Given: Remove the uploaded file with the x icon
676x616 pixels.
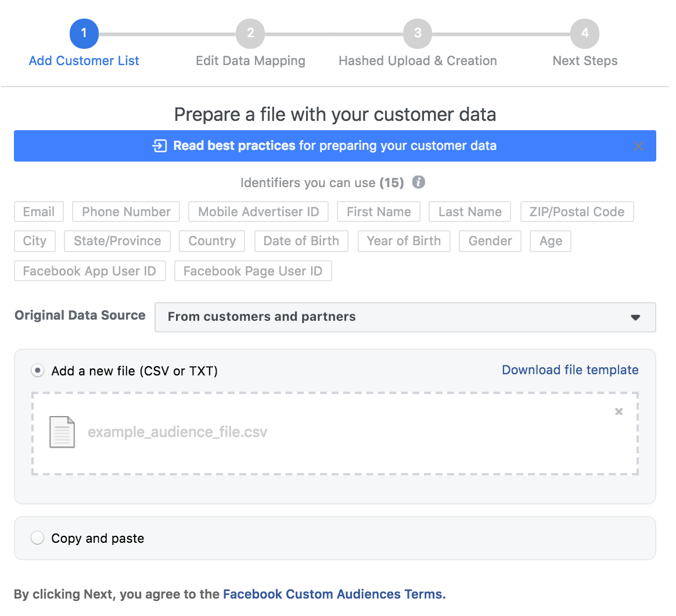Looking at the screenshot, I should click(x=619, y=411).
